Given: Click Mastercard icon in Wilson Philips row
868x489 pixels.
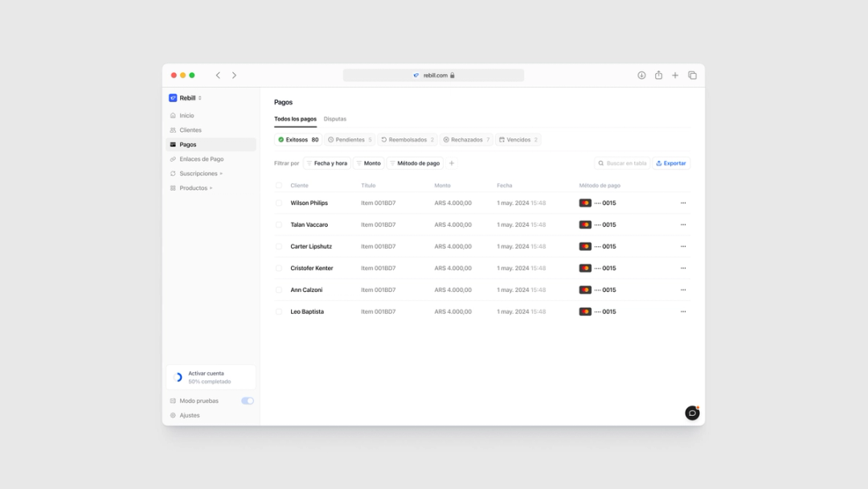Looking at the screenshot, I should pyautogui.click(x=585, y=203).
